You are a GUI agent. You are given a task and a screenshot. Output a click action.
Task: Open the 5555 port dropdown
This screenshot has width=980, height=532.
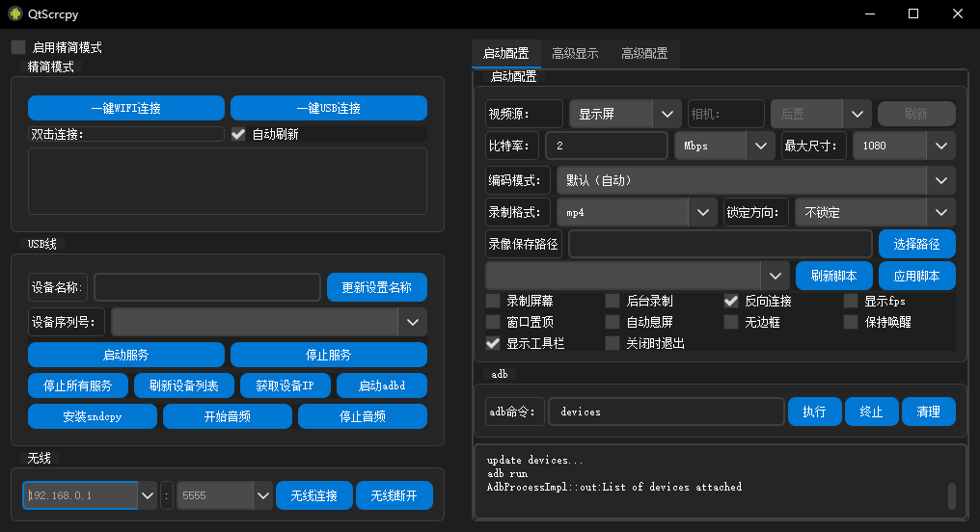[x=225, y=495]
